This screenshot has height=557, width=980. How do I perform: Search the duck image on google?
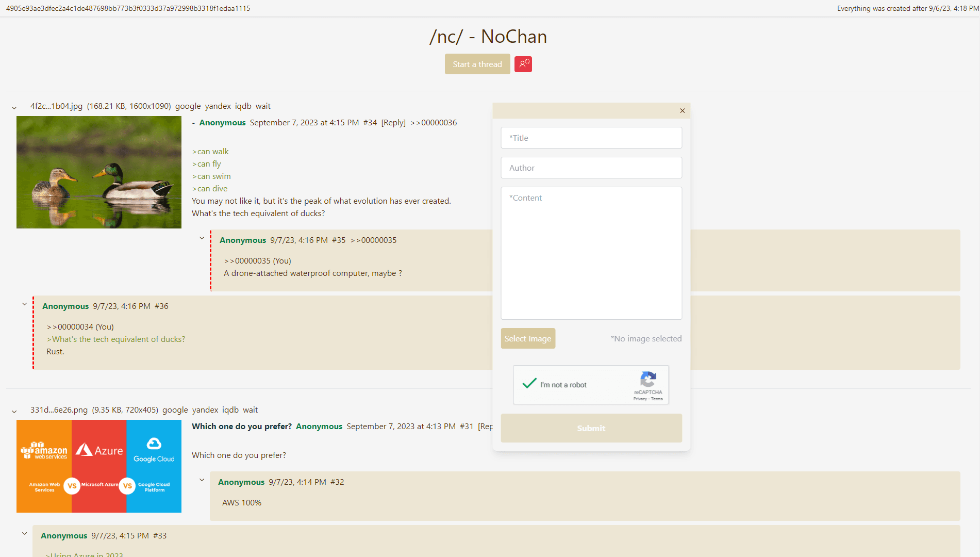coord(188,106)
